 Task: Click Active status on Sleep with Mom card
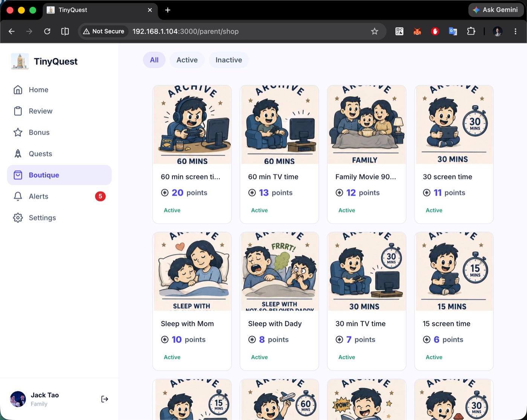point(172,357)
